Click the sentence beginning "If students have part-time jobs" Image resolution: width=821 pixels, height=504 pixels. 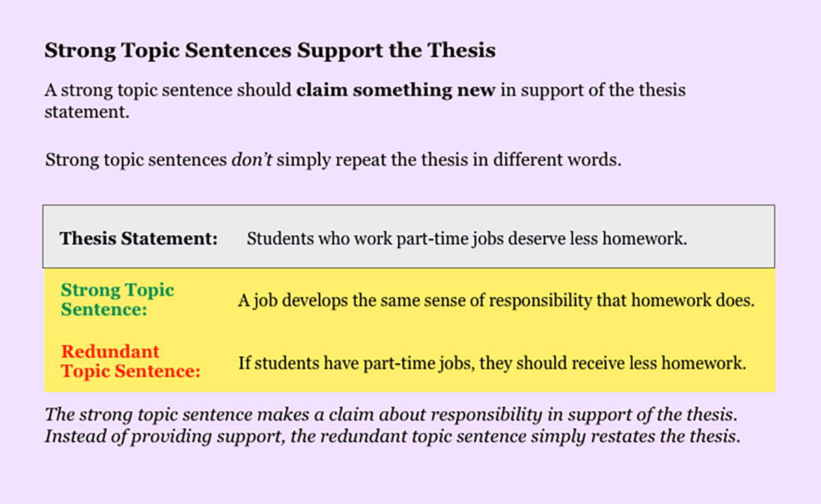point(491,362)
